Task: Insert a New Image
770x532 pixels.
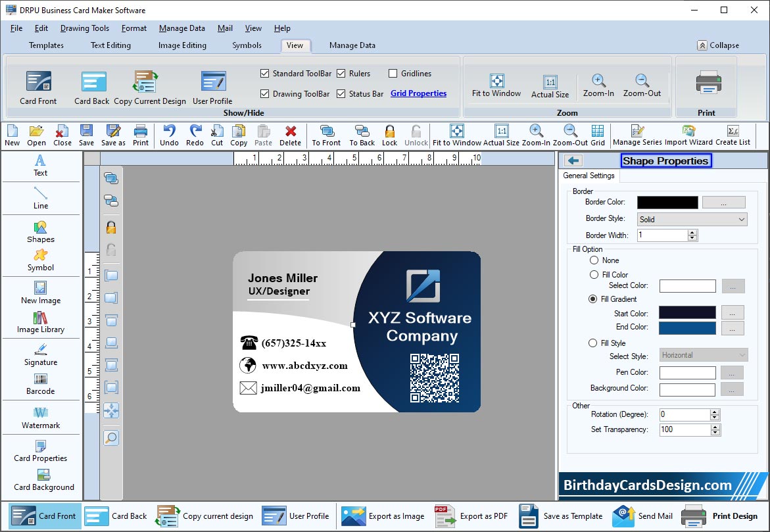Action: tap(40, 293)
